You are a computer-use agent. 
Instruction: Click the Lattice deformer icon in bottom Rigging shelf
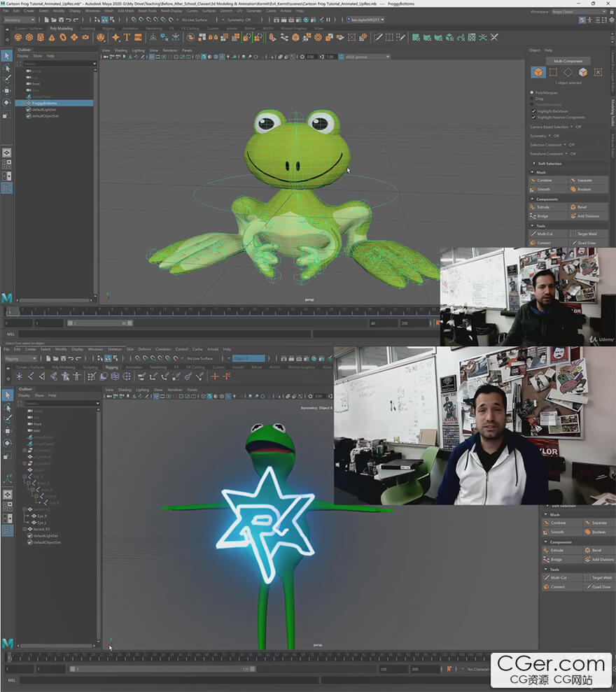(115, 376)
